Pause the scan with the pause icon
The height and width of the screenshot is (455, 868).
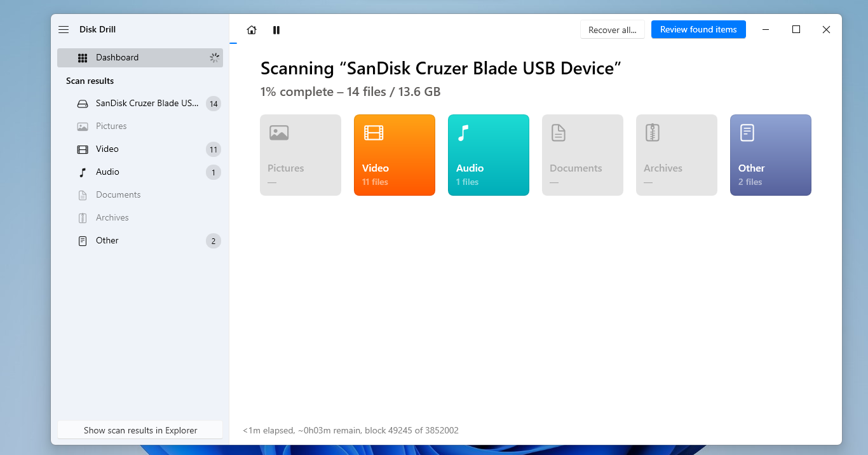tap(276, 30)
